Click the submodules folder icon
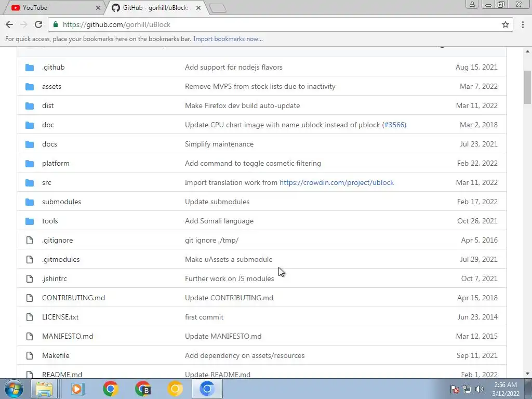 pos(30,202)
